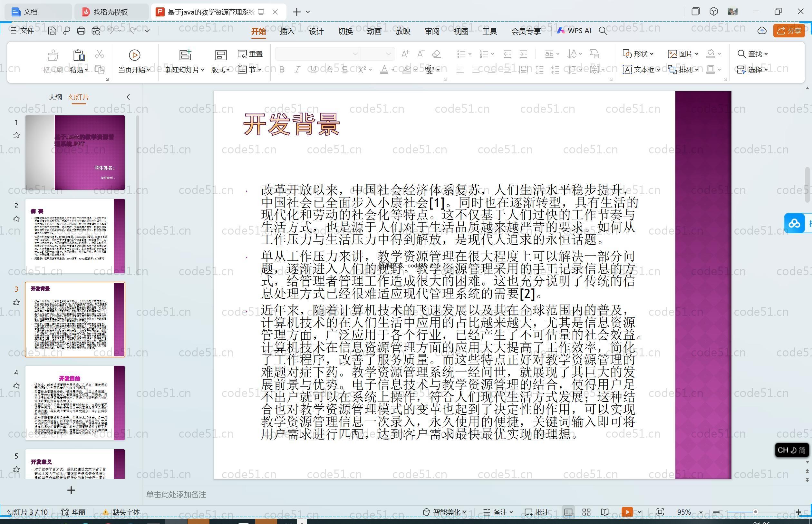The height and width of the screenshot is (524, 812).
Task: Click the zoom slider handle
Action: click(755, 512)
